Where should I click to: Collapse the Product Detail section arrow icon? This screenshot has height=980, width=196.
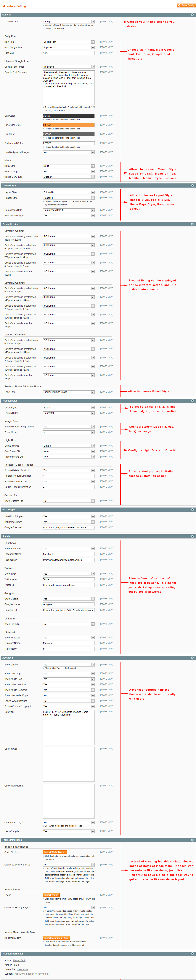tap(192, 401)
